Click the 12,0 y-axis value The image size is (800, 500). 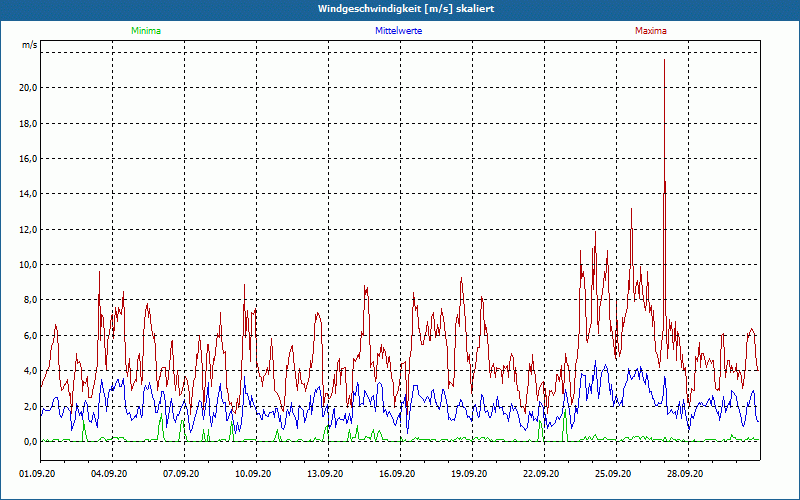(28, 230)
